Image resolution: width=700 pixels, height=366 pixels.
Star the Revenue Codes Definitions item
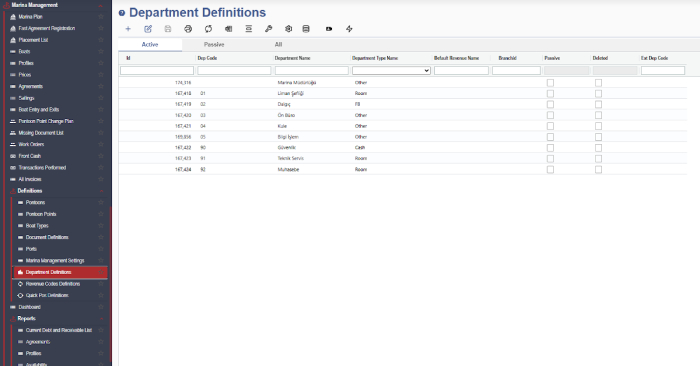point(101,283)
